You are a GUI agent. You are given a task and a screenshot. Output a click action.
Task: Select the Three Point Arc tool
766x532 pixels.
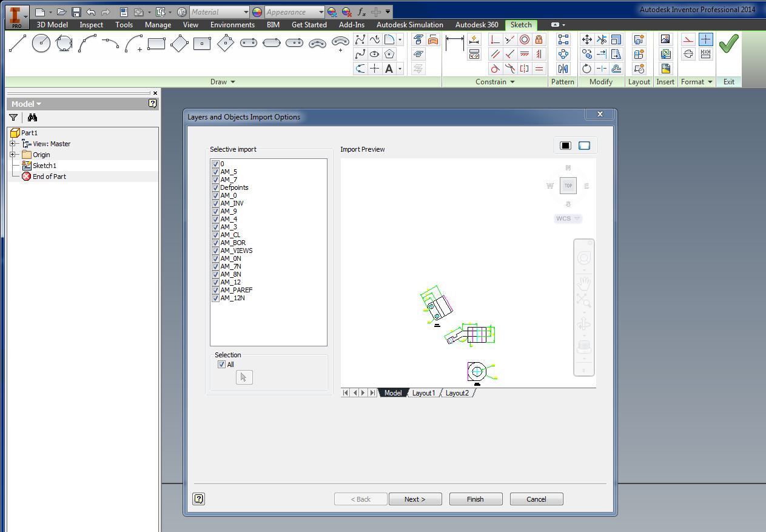(87, 44)
